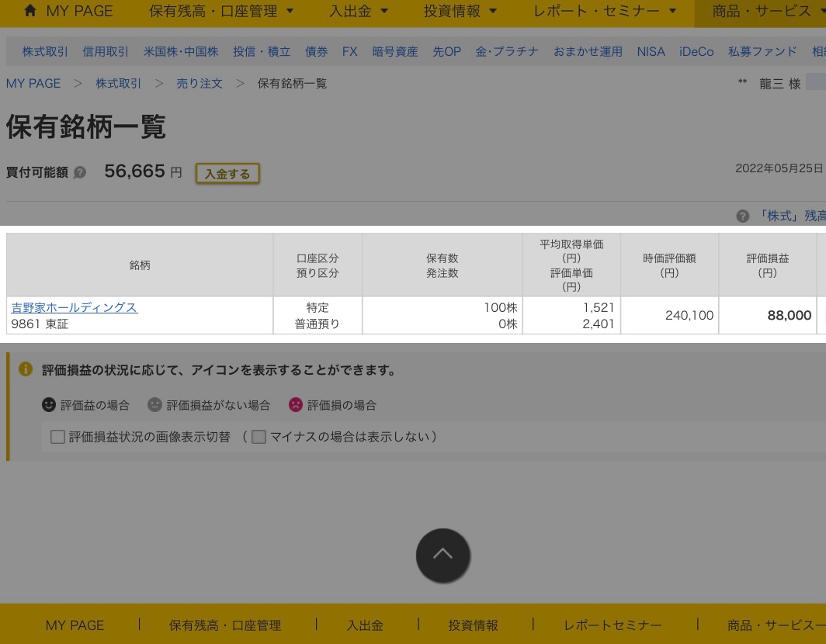826x644 pixels.
Task: Expand 入出金 top menu dropdown
Action: click(358, 11)
